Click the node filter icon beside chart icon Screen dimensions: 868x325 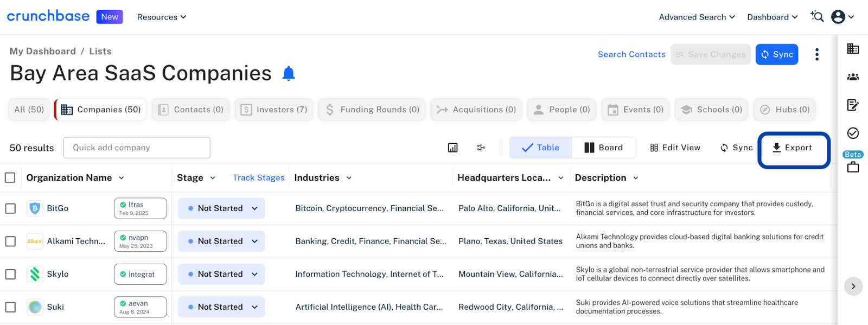tap(481, 148)
